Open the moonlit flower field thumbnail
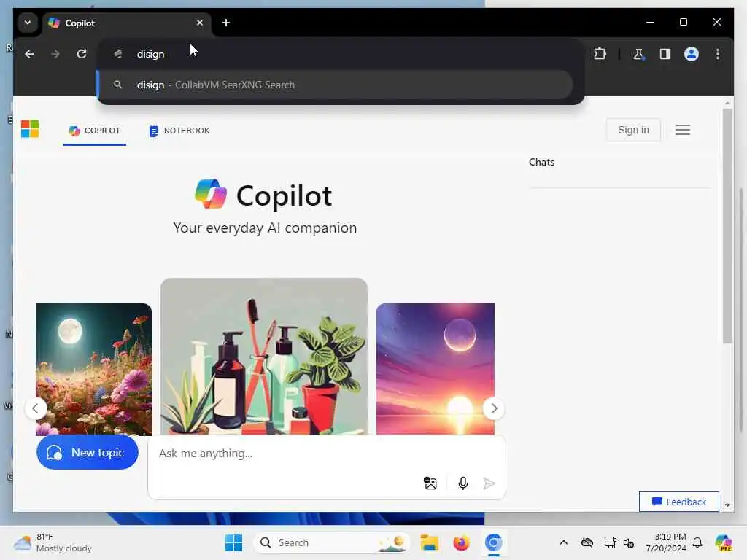 94,369
